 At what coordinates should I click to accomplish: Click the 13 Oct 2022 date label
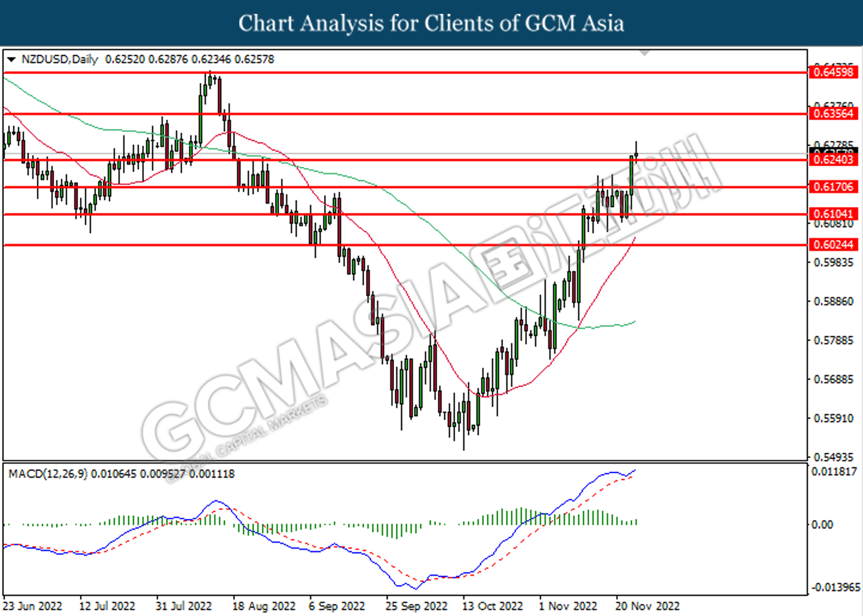click(492, 606)
